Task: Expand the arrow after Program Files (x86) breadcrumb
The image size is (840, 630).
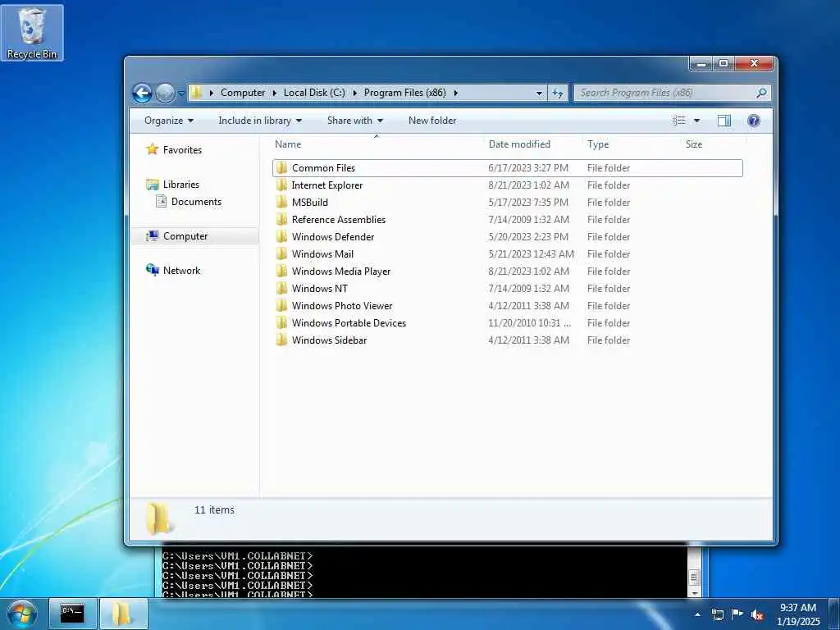Action: click(456, 93)
